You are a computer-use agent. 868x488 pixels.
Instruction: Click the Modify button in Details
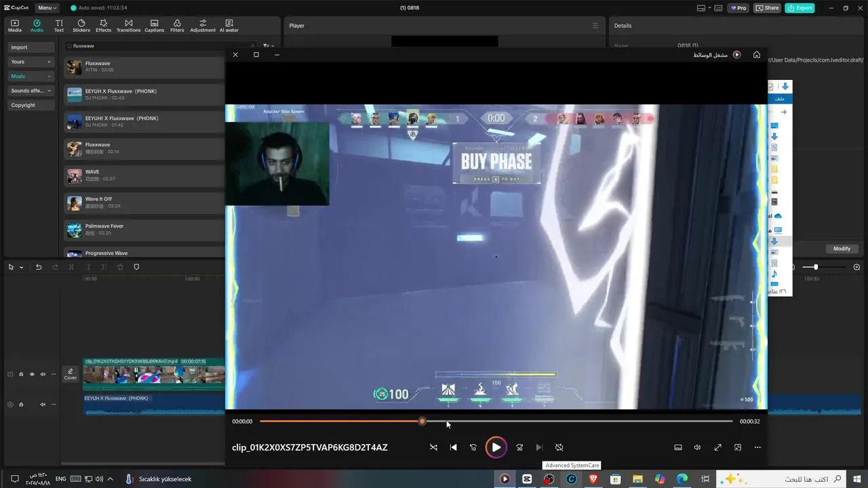(842, 249)
